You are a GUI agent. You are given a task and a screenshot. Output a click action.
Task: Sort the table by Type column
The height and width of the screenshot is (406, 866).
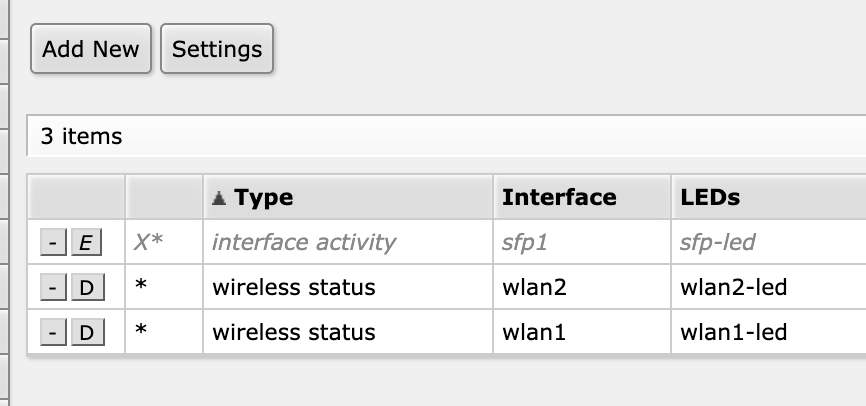coord(264,198)
